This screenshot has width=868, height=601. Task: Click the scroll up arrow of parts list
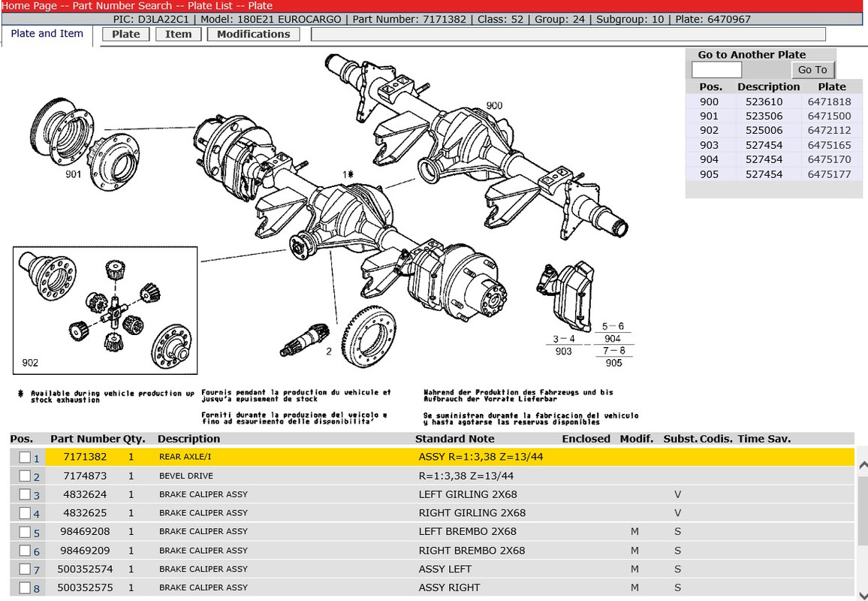pyautogui.click(x=863, y=467)
